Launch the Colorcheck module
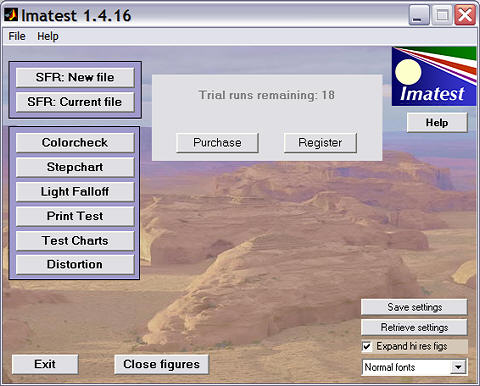This screenshot has height=386, width=480. pos(75,143)
